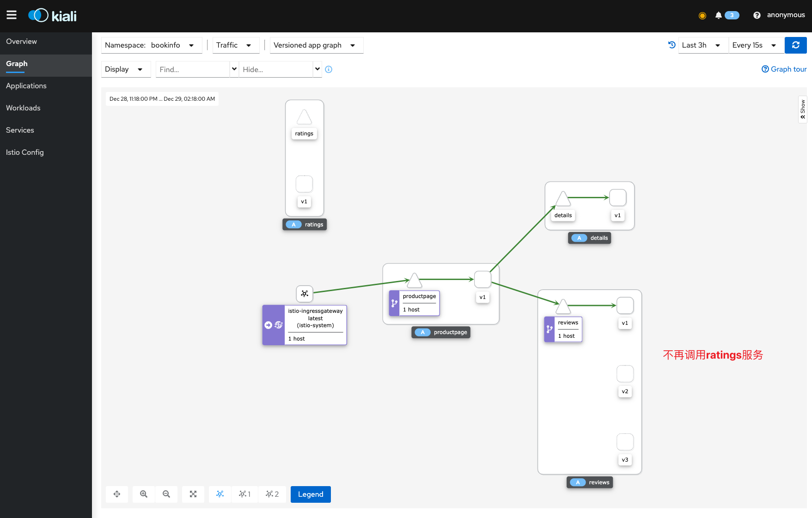This screenshot has height=518, width=812.
Task: Click the productpage app box label
Action: click(x=441, y=332)
